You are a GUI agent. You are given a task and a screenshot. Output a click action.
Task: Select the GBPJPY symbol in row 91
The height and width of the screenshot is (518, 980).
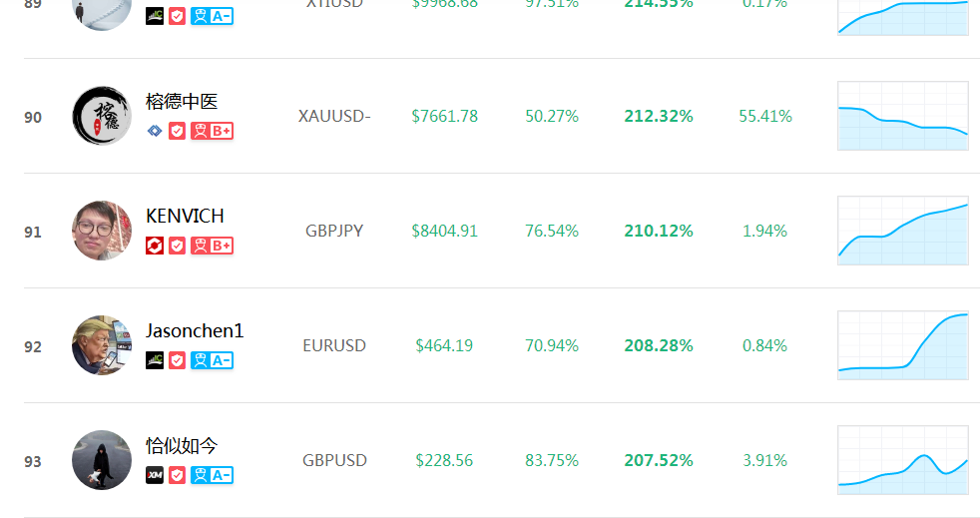(334, 232)
